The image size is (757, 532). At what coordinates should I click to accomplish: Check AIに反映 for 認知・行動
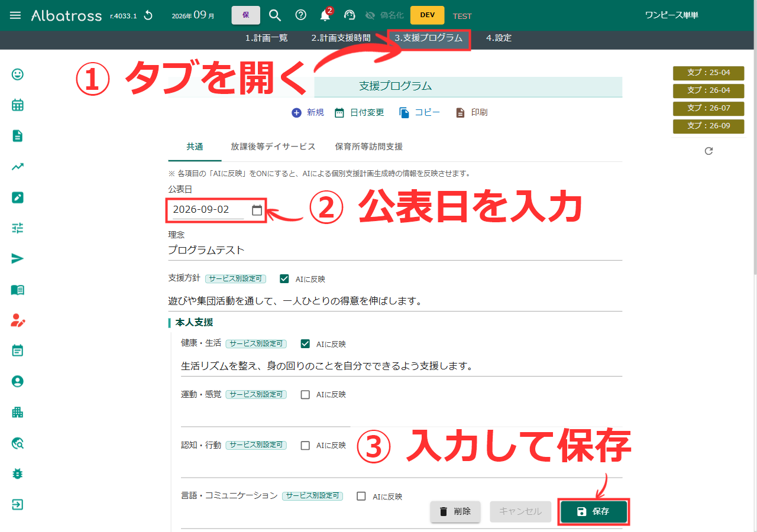coord(305,445)
